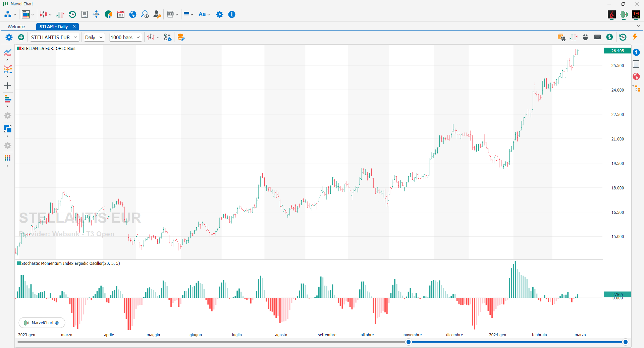
Task: Open the STELLANTIS EUR symbol dropdown
Action: 55,37
